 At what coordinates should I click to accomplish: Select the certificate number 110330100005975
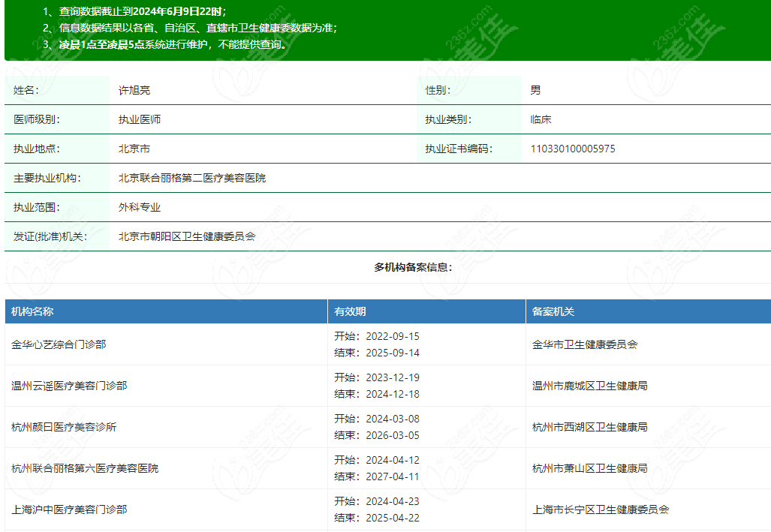[x=572, y=149]
